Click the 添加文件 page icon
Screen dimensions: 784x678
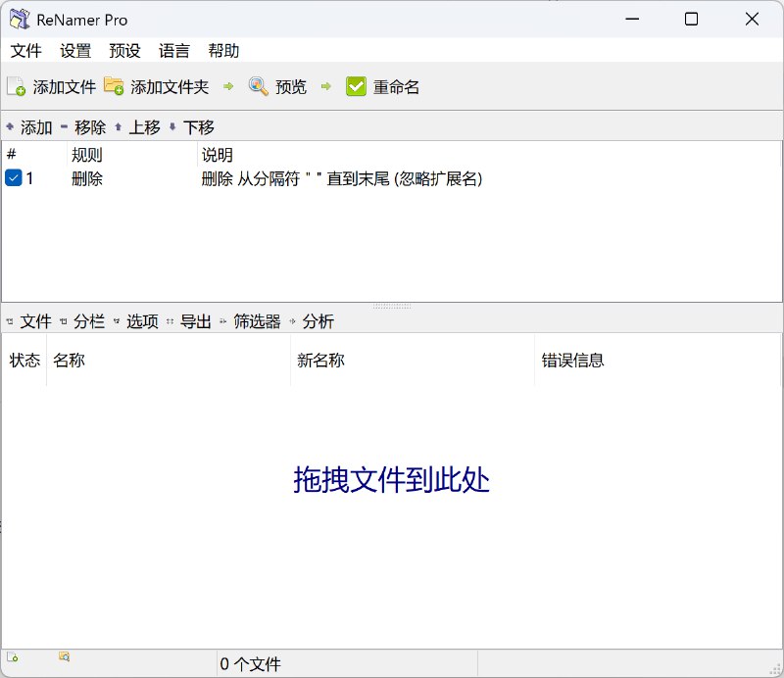16,86
